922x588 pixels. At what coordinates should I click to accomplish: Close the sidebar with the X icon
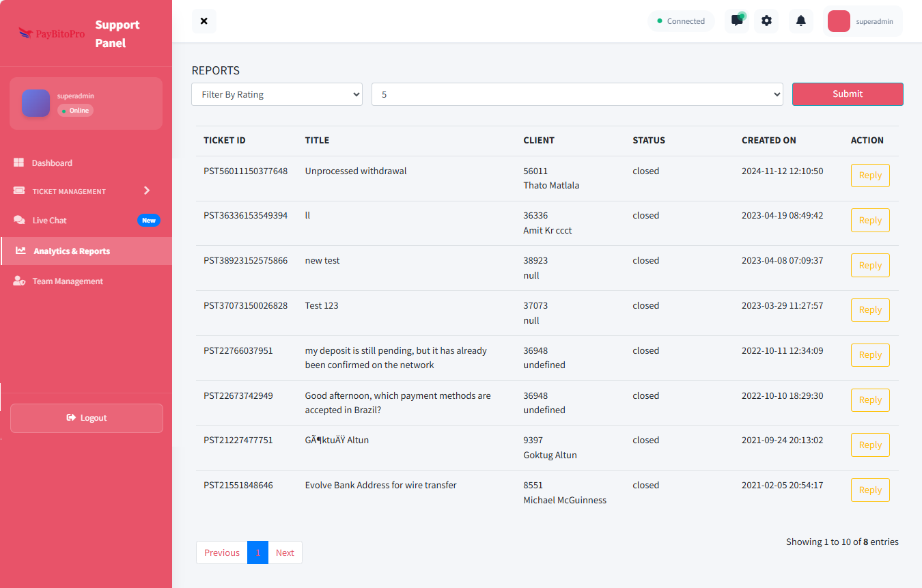click(x=204, y=21)
